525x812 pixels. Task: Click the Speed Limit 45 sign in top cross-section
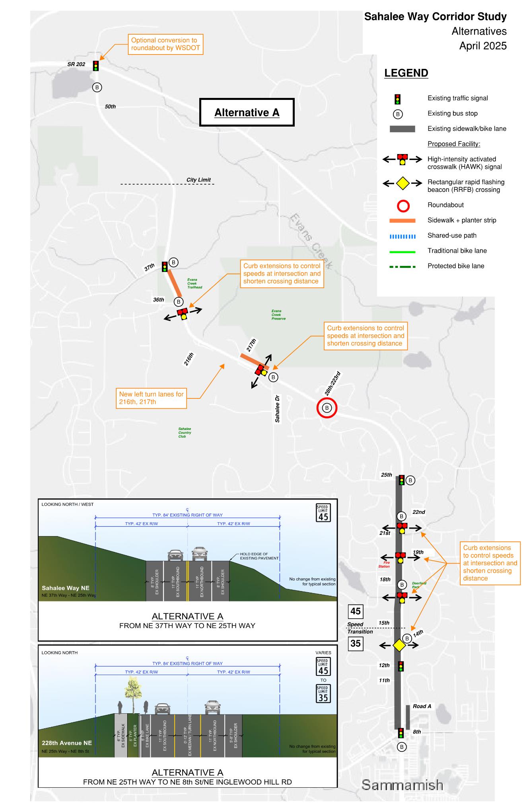click(x=323, y=513)
